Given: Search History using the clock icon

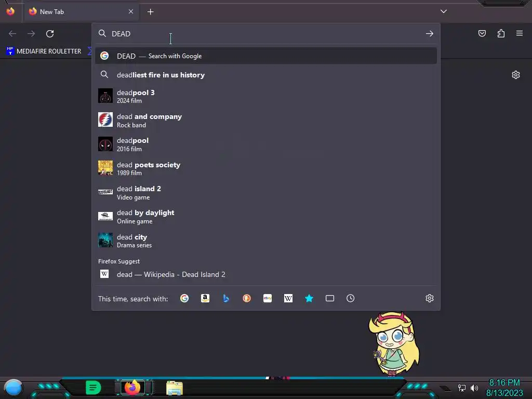Looking at the screenshot, I should pos(351,298).
